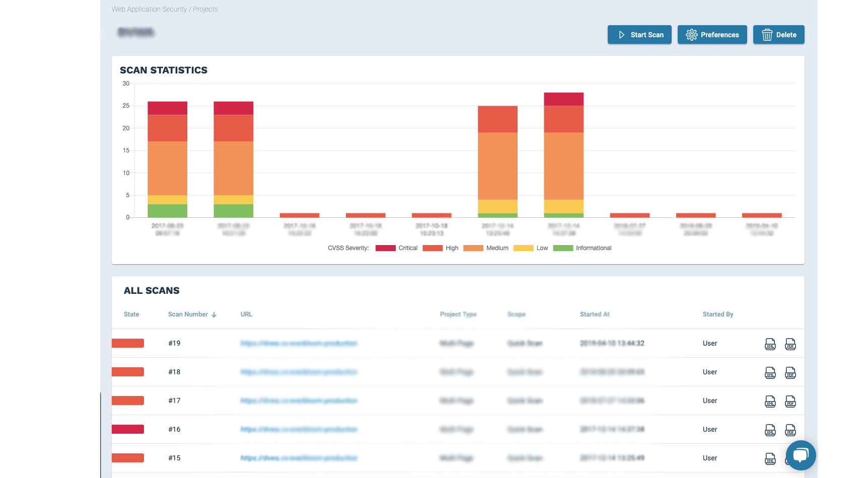Download PDF report for scan #16

pyautogui.click(x=790, y=430)
